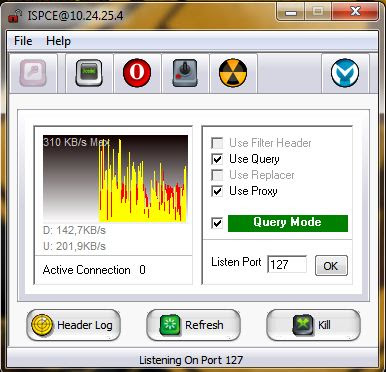
Task: Click the green Query Mode label
Action: coord(288,223)
